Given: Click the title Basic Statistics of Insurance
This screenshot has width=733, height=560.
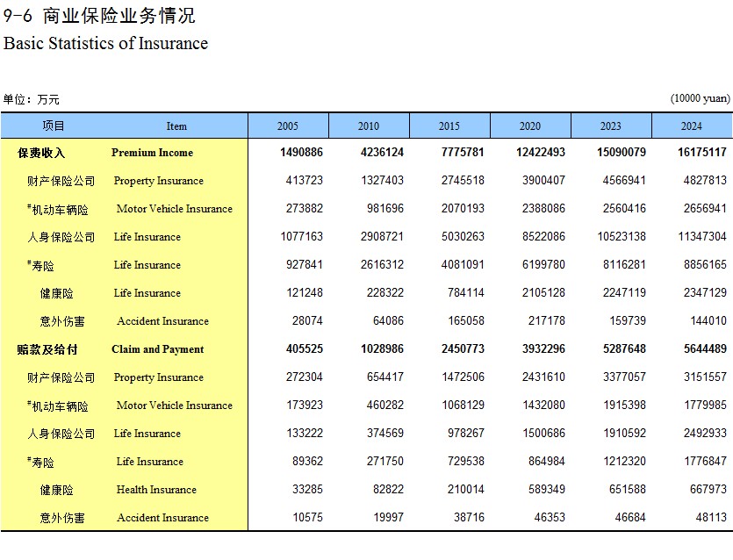Looking at the screenshot, I should coord(106,43).
